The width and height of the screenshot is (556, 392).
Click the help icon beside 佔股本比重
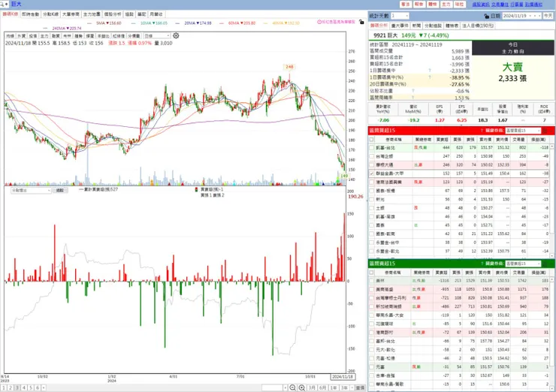[413, 91]
